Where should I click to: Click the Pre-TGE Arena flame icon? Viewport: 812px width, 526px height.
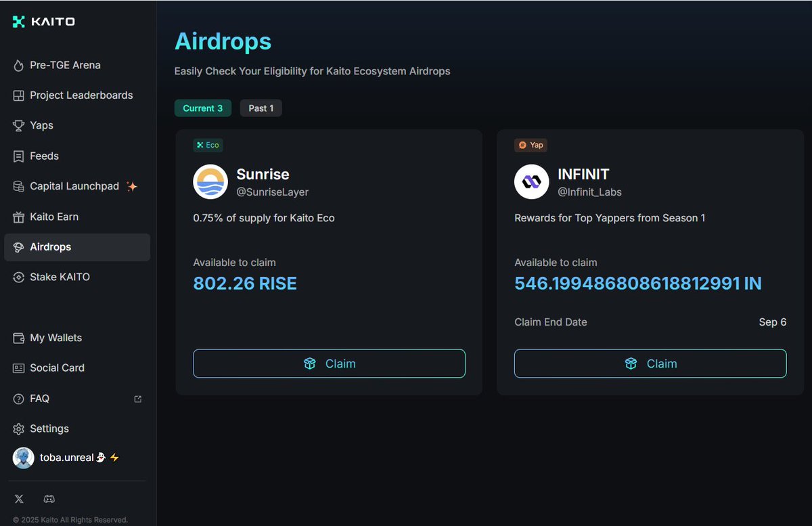point(19,66)
